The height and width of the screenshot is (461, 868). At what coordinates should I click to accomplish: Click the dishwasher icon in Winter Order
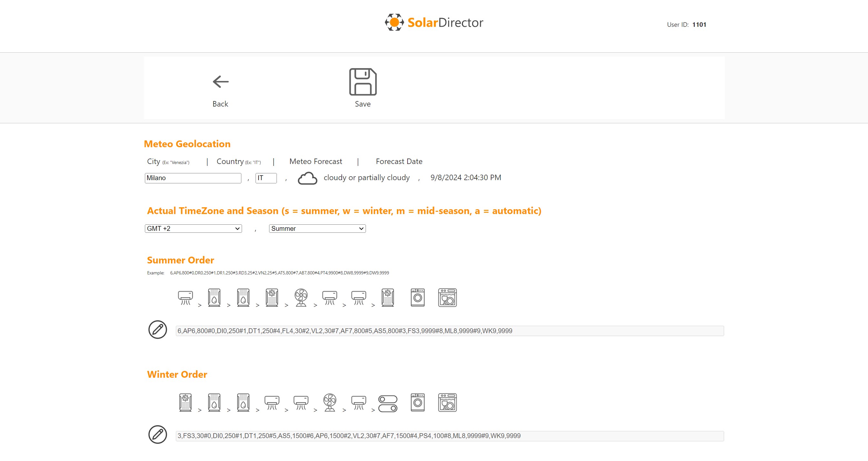(x=447, y=402)
